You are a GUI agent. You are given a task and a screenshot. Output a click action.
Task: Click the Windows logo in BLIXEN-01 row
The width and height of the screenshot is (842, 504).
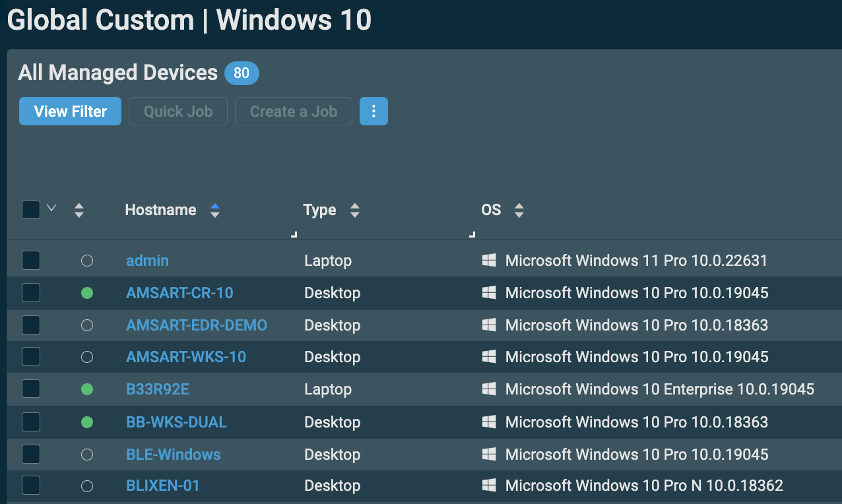coord(489,486)
